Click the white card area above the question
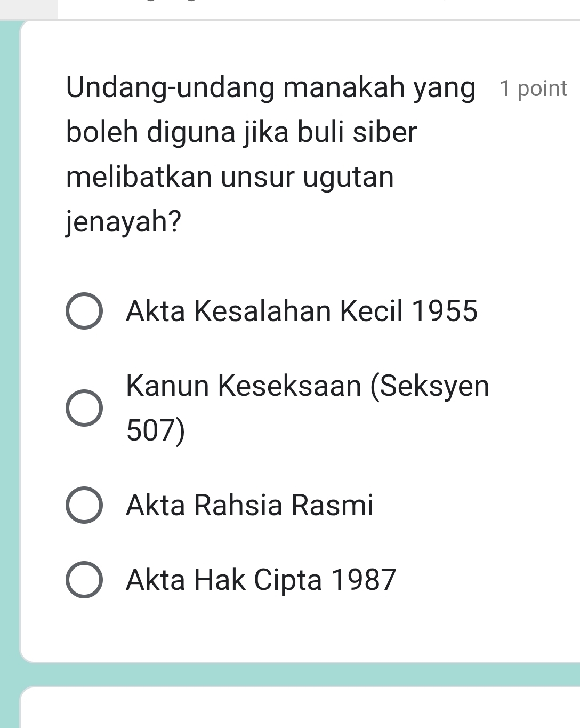The width and height of the screenshot is (580, 728). [299, 45]
